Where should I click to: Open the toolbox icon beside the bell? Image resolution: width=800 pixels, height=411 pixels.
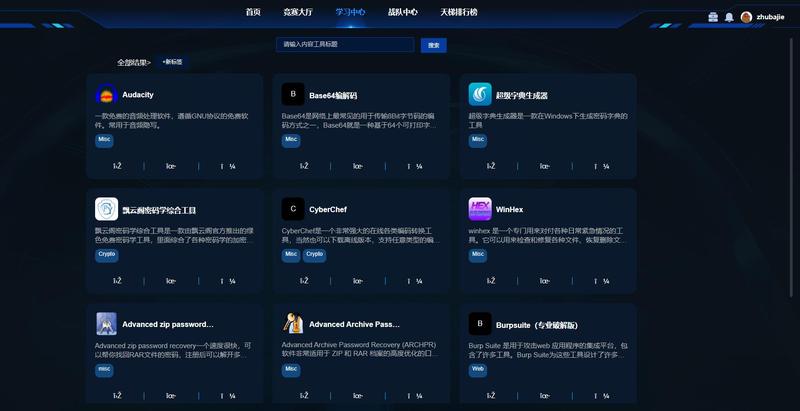713,17
